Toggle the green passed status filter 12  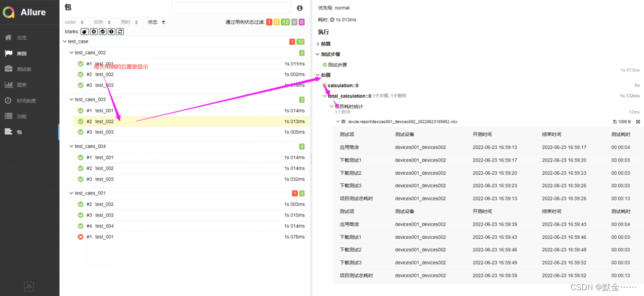pyautogui.click(x=285, y=22)
